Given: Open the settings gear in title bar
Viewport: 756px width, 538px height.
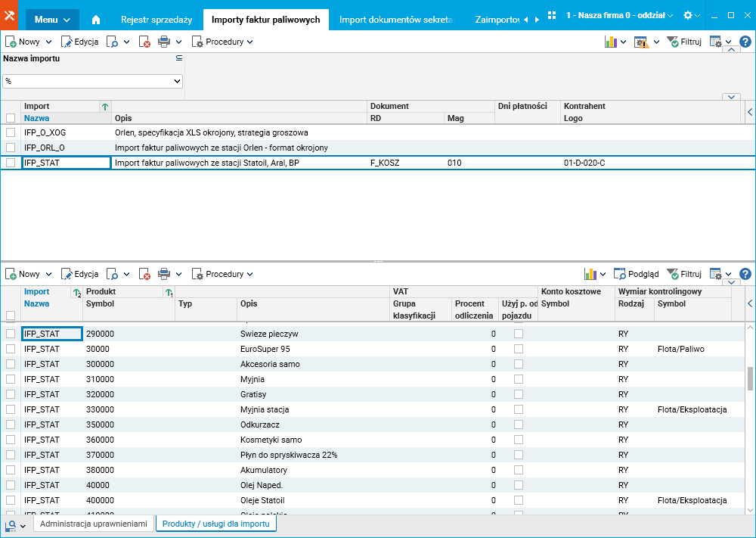Looking at the screenshot, I should point(687,16).
